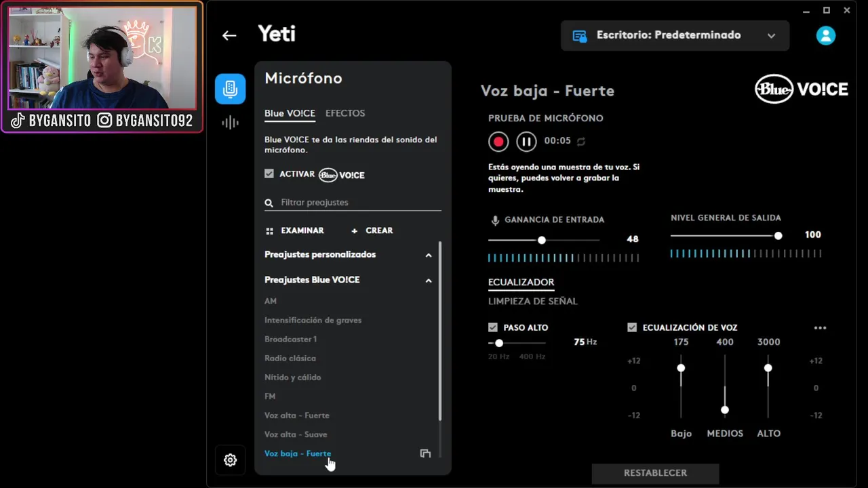
Task: Open the user profile avatar icon
Action: (x=825, y=35)
